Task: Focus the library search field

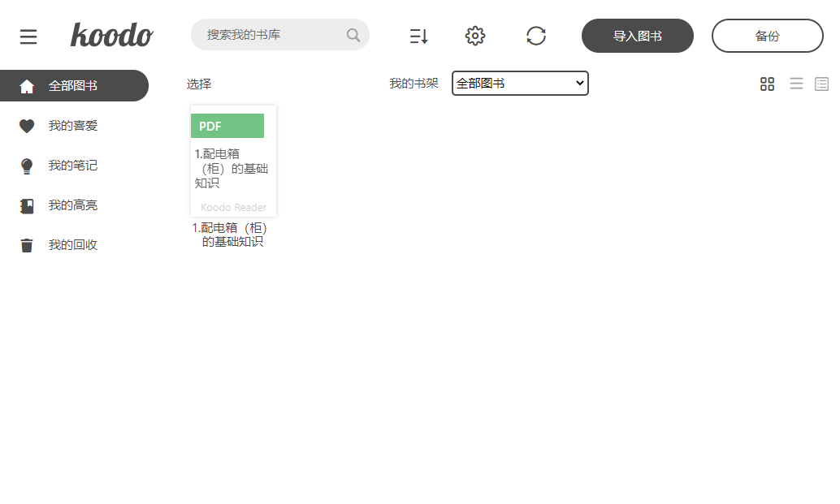Action: (x=280, y=35)
